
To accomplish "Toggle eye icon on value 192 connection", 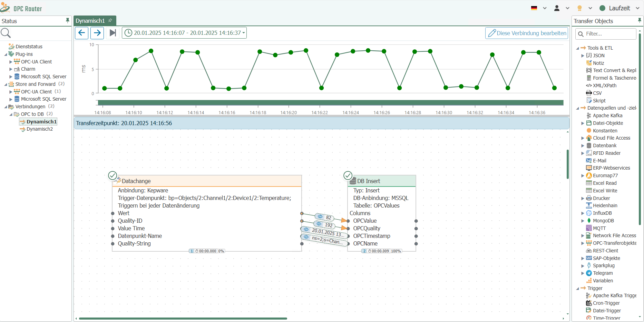I will [x=319, y=224].
